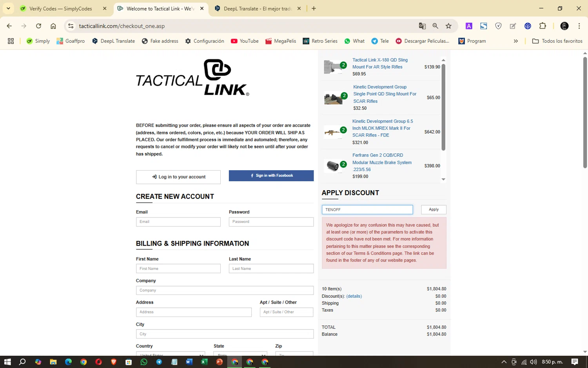This screenshot has width=588, height=368.
Task: Open File Explorer from taskbar
Action: tap(53, 362)
